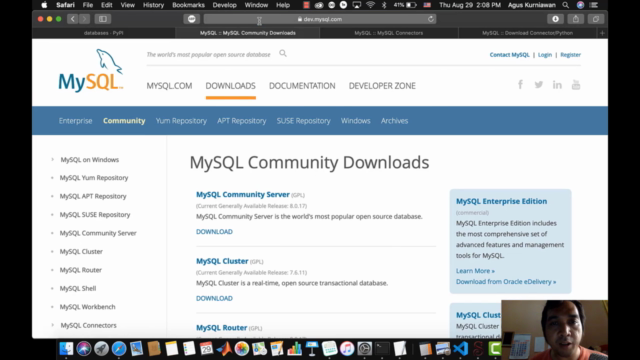The width and height of the screenshot is (640, 360).
Task: Switch to the Download Connector/Python tab
Action: pyautogui.click(x=527, y=33)
